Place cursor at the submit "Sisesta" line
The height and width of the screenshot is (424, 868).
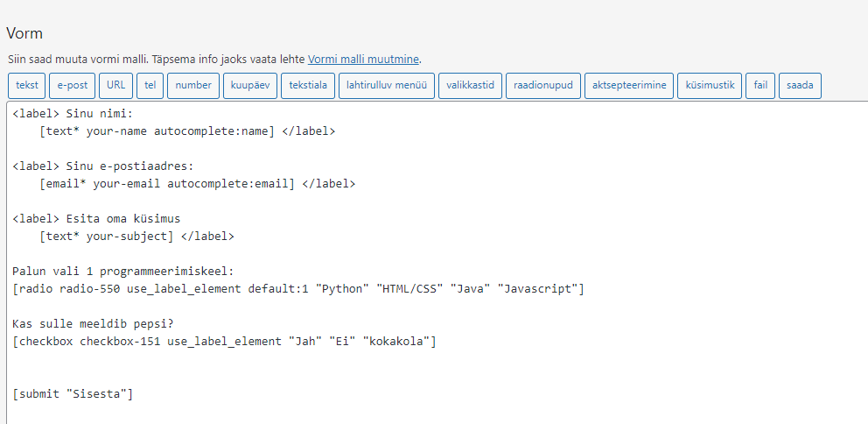(73, 394)
